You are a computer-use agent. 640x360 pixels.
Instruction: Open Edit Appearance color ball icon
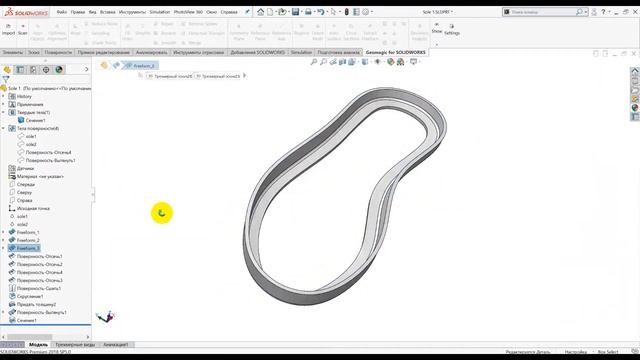tap(391, 62)
